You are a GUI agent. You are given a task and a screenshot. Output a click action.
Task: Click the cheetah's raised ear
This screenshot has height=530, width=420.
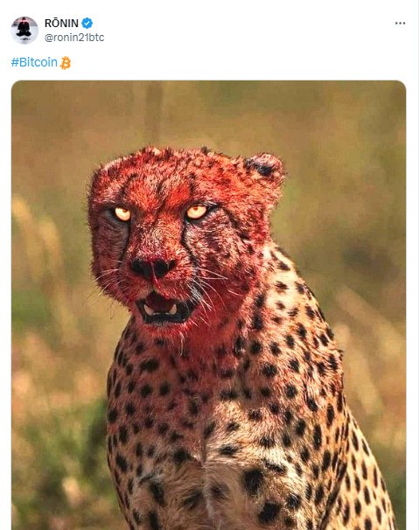(263, 167)
